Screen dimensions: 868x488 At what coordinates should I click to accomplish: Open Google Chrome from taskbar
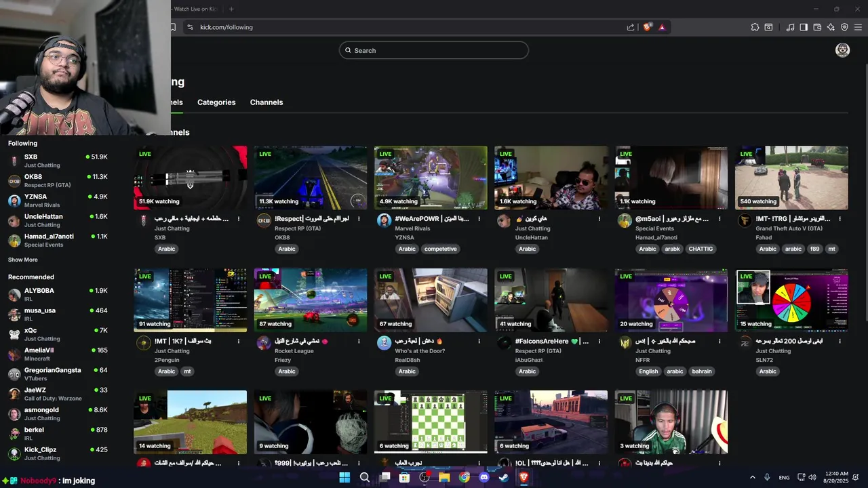465,477
